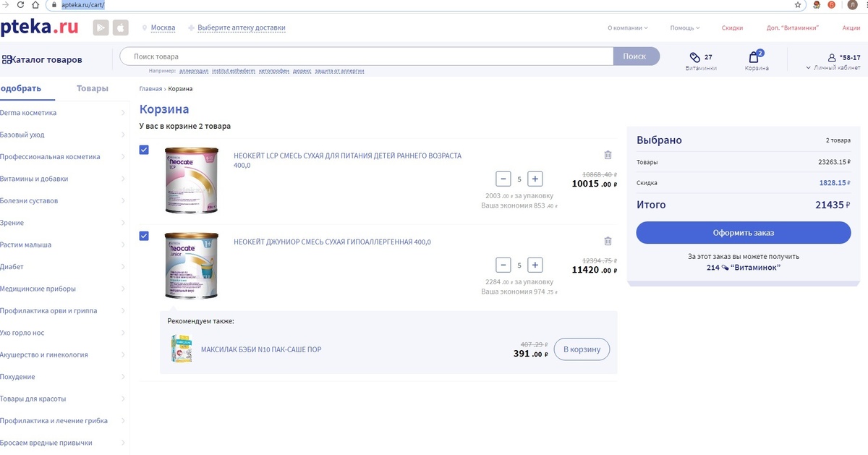Viewport: 868px width, 455px height.
Task: Expand Профессиональная косметика category
Action: [124, 156]
